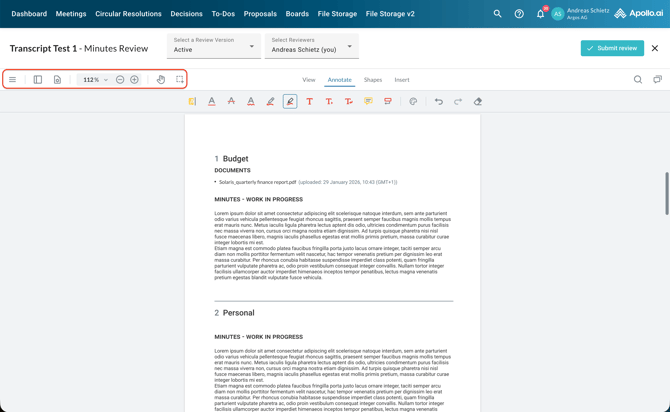The image size is (670, 412).
Task: Click the zoom out minus button
Action: point(120,80)
